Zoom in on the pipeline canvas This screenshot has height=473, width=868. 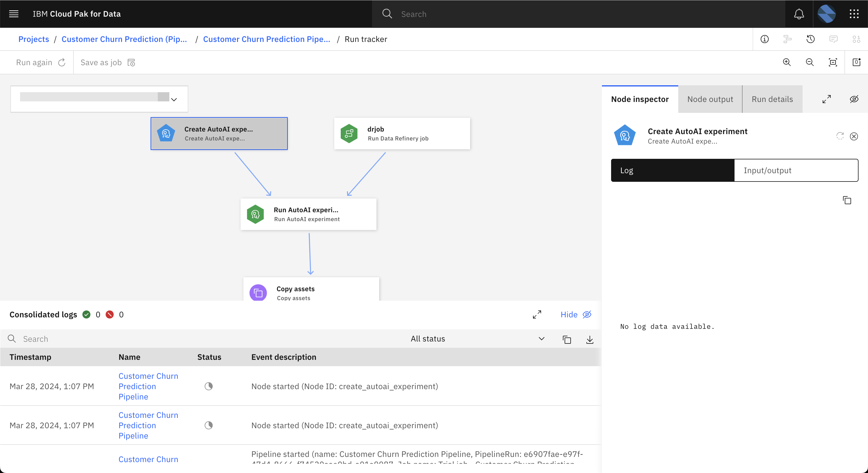(x=787, y=62)
